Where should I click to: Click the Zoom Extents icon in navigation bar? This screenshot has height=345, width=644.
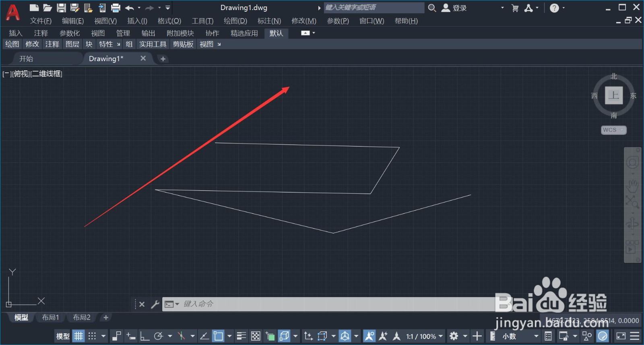(632, 202)
